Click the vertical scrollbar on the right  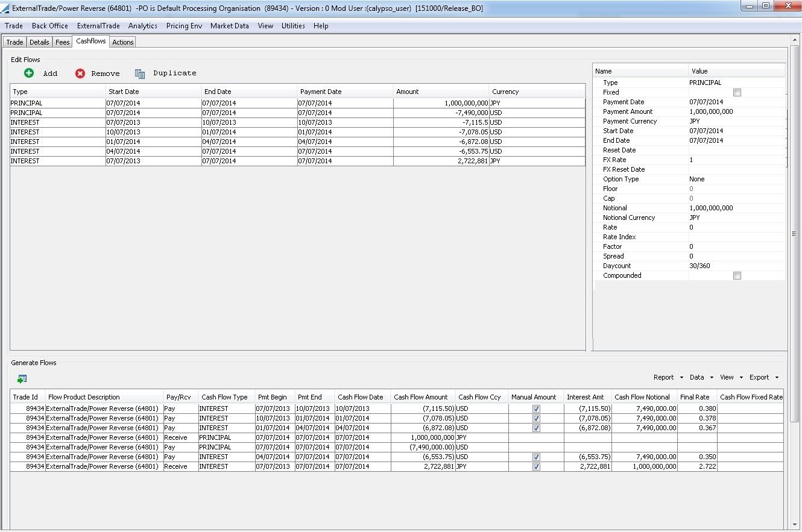coord(794,234)
